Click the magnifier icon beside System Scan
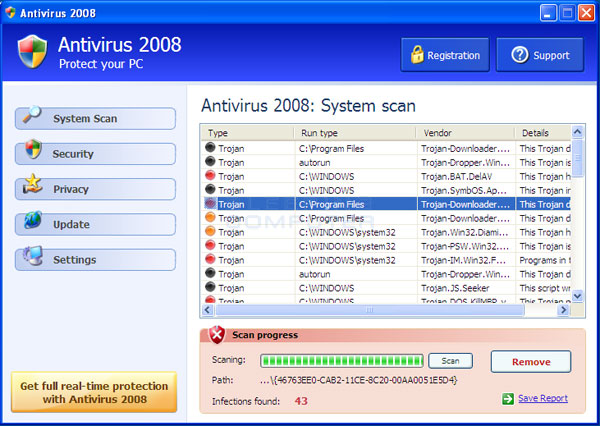This screenshot has height=426, width=600. click(x=32, y=114)
